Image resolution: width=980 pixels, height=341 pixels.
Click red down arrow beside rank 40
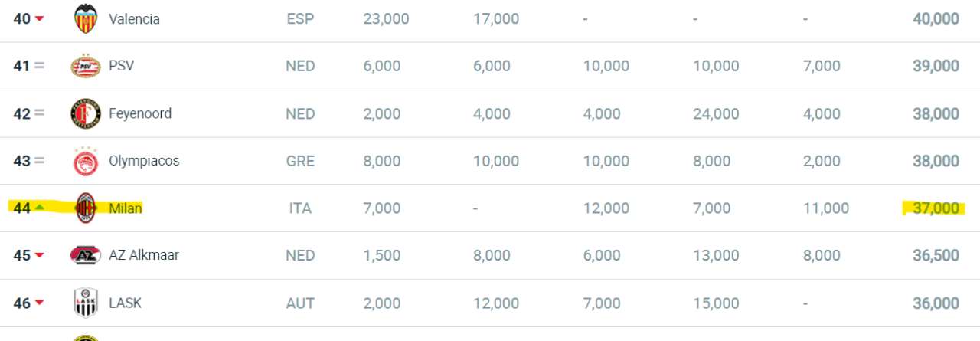point(39,19)
